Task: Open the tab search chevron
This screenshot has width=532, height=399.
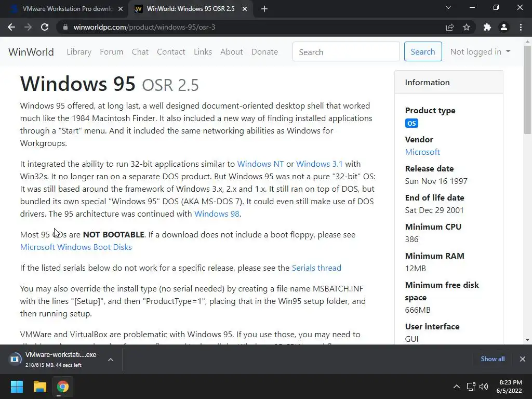Action: coord(448,7)
